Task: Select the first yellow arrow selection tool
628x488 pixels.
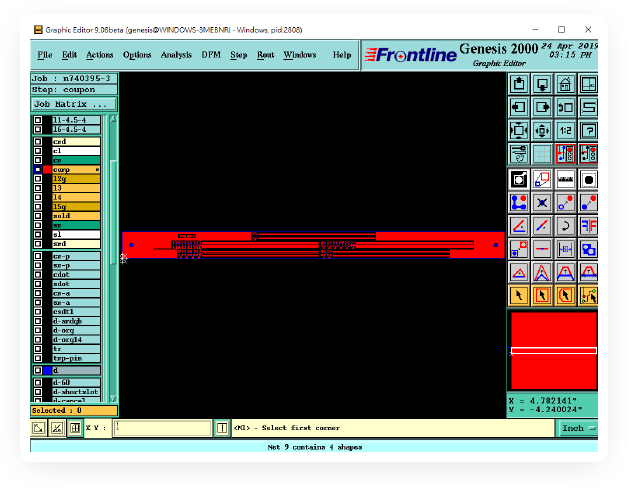Action: [519, 295]
